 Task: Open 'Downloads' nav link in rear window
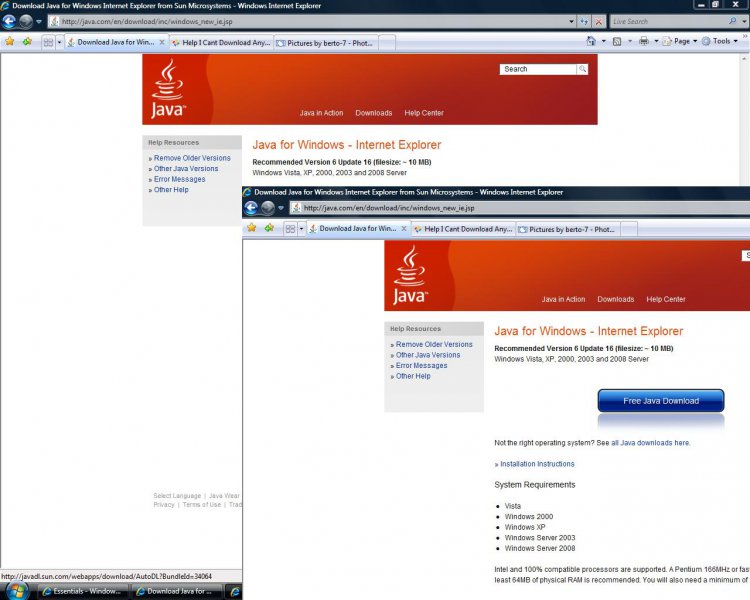pyautogui.click(x=374, y=113)
